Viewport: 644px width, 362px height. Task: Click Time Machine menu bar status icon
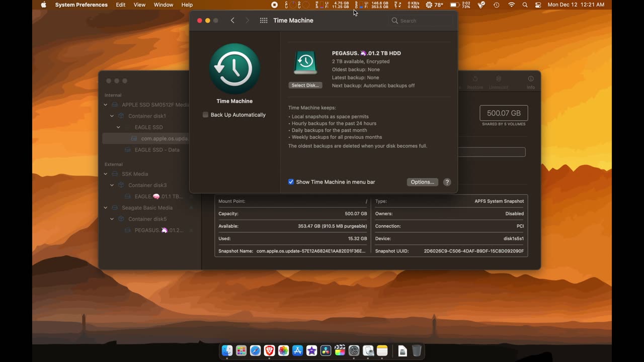pyautogui.click(x=497, y=5)
